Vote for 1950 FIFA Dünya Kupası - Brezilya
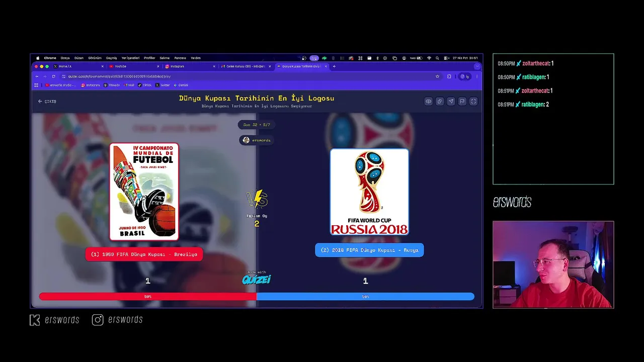644x362 pixels. 144,254
